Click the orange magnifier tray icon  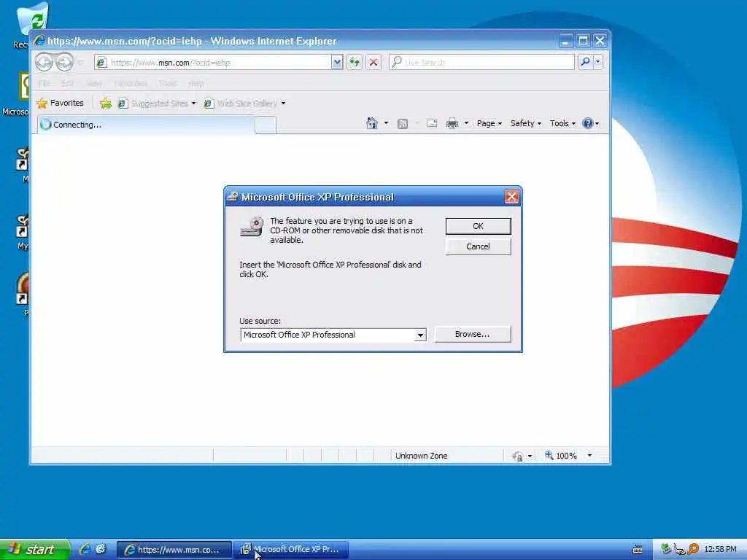[693, 549]
